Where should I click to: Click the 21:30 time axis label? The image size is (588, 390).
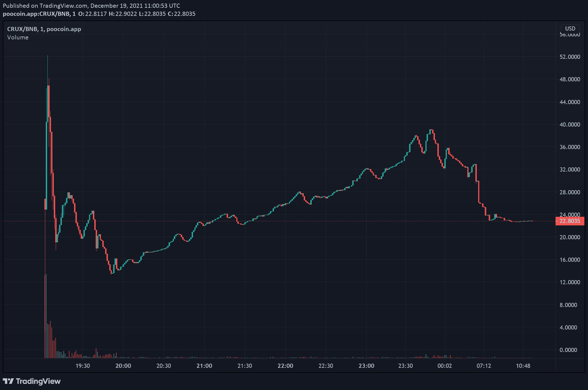pyautogui.click(x=245, y=366)
